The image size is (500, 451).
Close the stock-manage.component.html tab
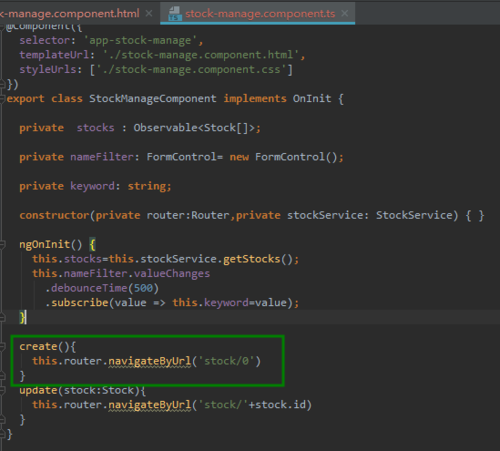click(149, 13)
